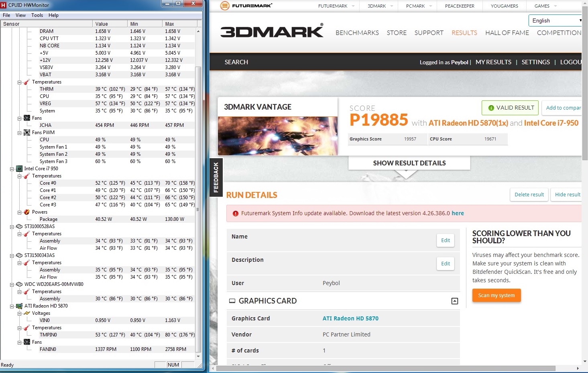Open the ATI Radeon HD 5870 link

pos(350,318)
